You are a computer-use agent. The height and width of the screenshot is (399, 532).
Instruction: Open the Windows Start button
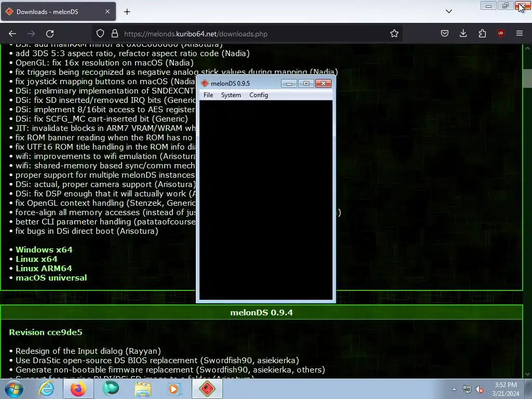(x=14, y=389)
